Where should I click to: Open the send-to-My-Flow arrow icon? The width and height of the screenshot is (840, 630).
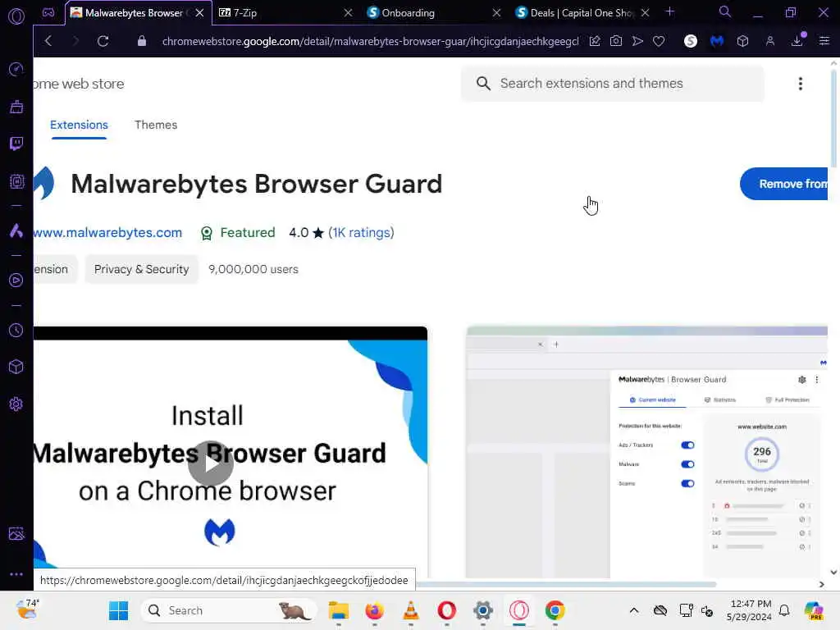pyautogui.click(x=637, y=41)
